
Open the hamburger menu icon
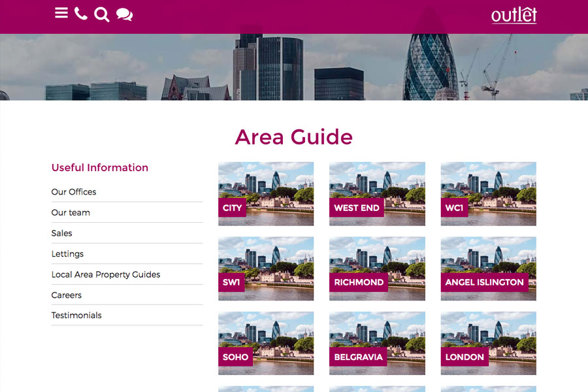click(61, 13)
